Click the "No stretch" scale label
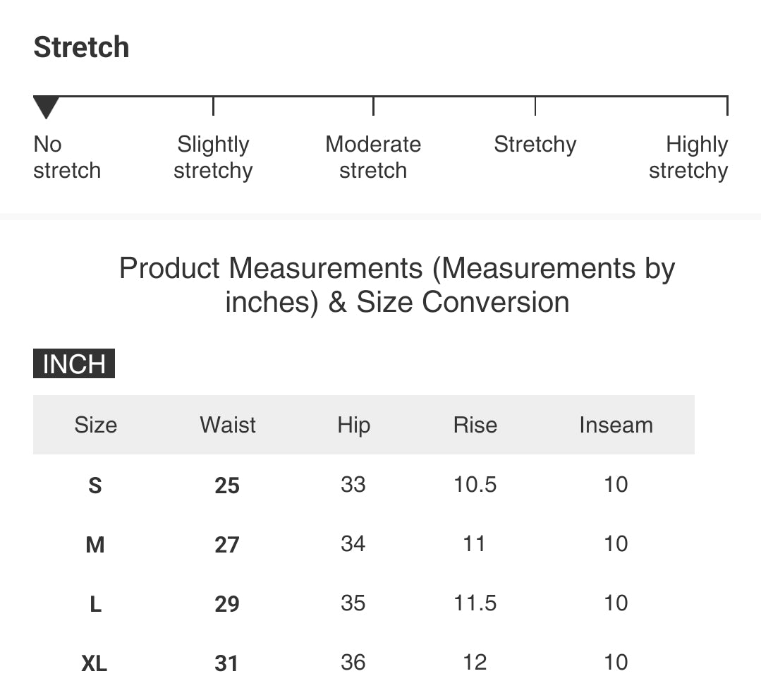761x700 pixels. click(66, 157)
